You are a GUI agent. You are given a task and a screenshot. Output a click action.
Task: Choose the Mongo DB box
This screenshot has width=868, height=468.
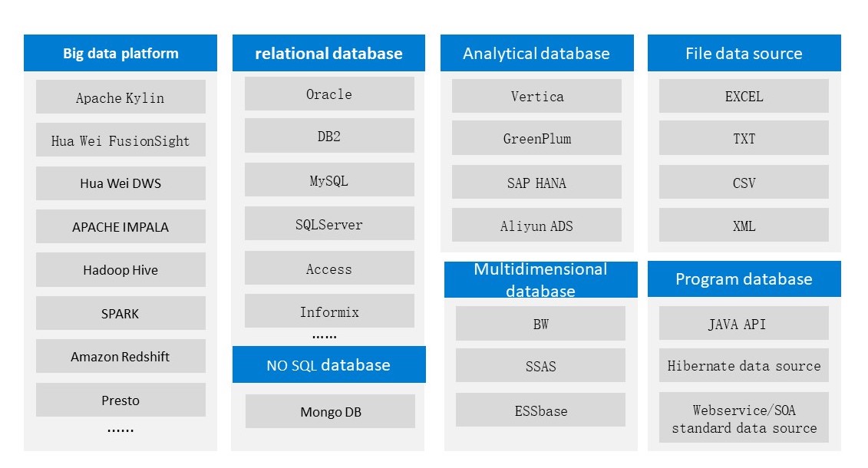click(331, 411)
